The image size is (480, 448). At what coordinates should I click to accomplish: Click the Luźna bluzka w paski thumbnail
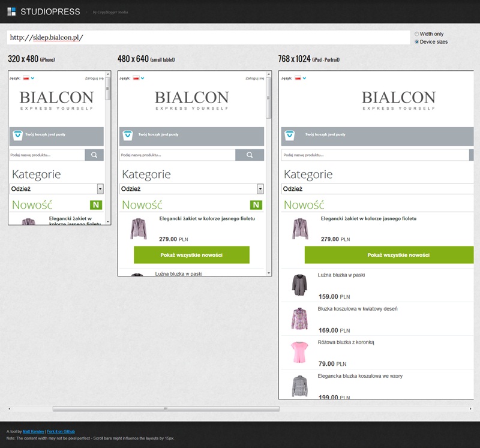pos(299,284)
